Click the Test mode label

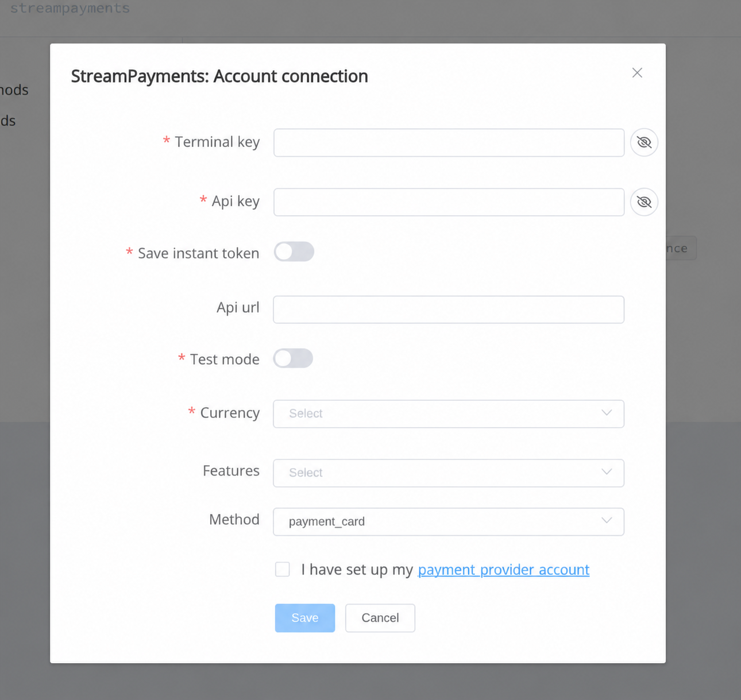point(225,359)
